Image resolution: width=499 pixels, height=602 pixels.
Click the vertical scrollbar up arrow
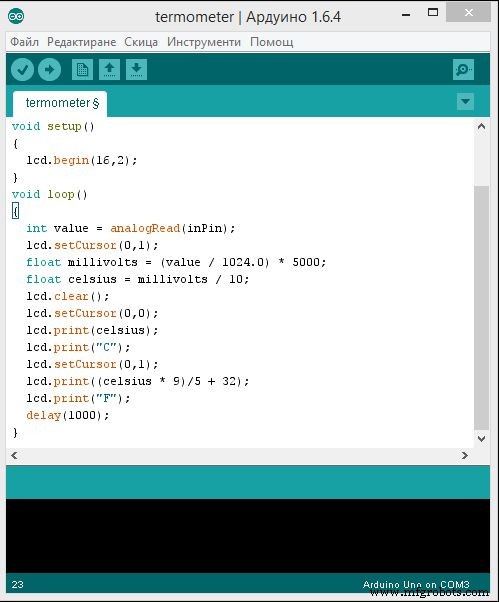pyautogui.click(x=481, y=126)
